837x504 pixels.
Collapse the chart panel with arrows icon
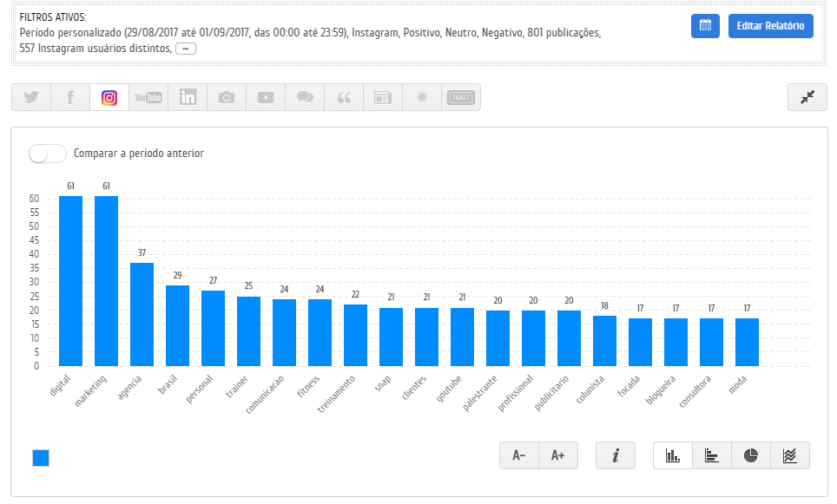(807, 97)
